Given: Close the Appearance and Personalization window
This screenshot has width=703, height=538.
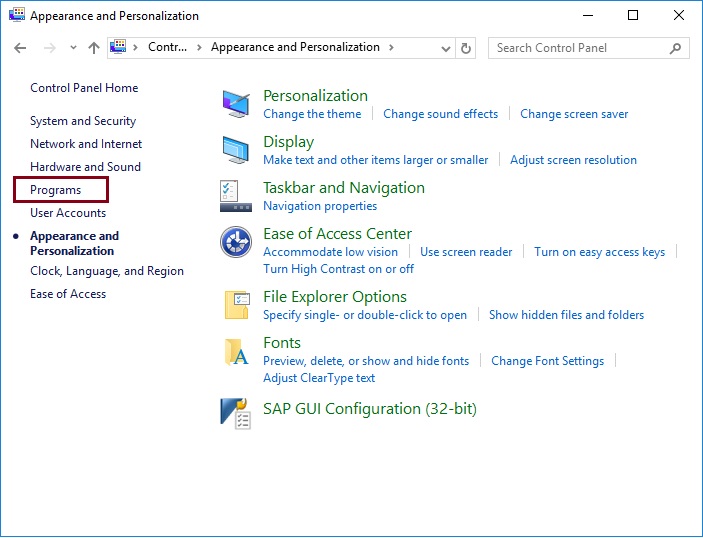Looking at the screenshot, I should pyautogui.click(x=679, y=15).
